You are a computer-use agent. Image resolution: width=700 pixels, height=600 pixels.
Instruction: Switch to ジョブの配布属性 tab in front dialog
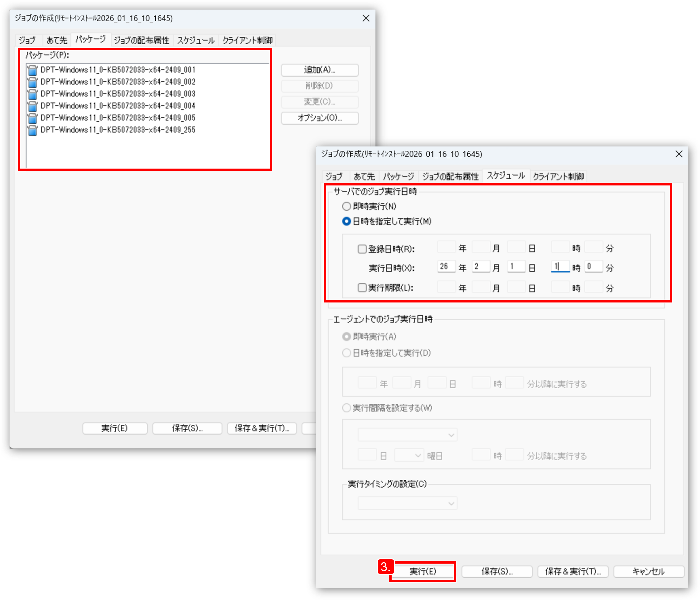(450, 176)
